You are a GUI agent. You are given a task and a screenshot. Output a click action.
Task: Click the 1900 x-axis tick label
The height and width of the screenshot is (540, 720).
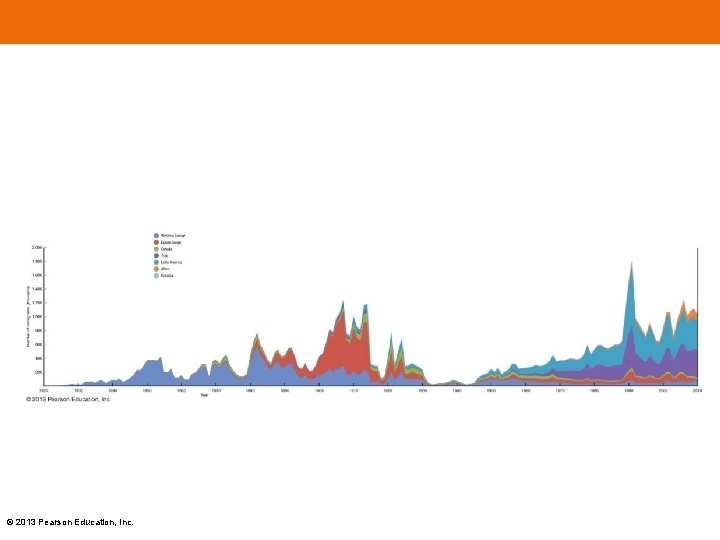(x=319, y=390)
